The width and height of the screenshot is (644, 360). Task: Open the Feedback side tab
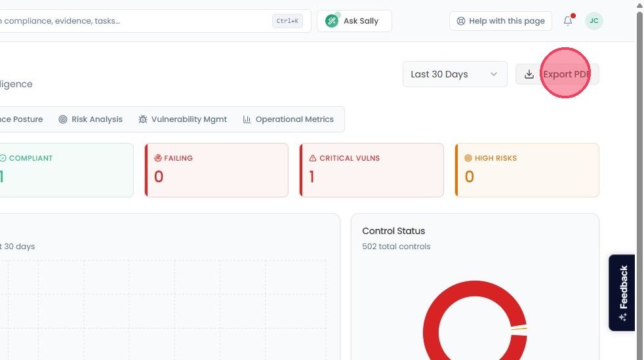pyautogui.click(x=622, y=292)
